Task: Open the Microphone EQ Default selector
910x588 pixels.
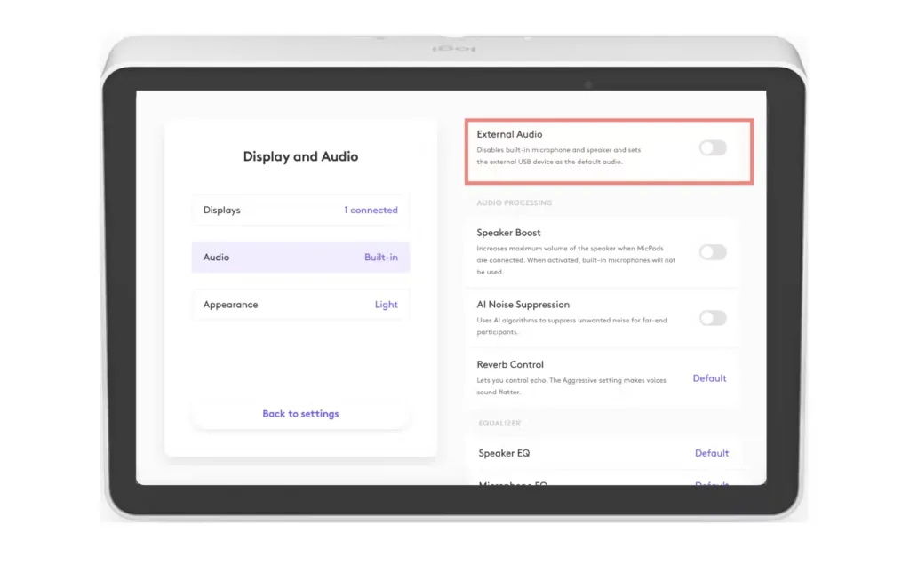Action: tap(711, 483)
